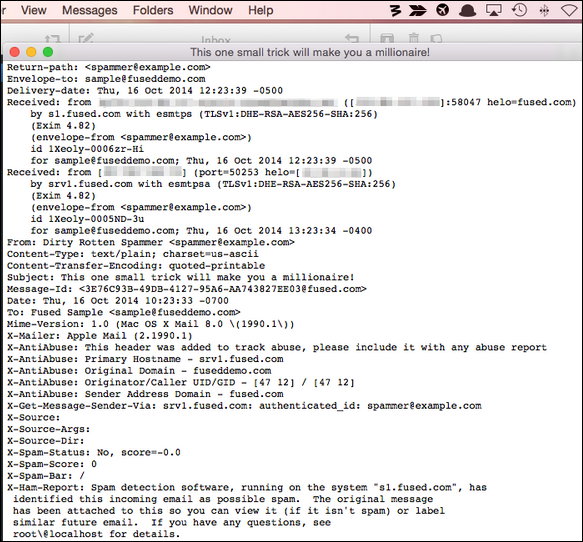The width and height of the screenshot is (583, 542).
Task: Click the 'X-Source-Args:' line
Action: (x=48, y=429)
